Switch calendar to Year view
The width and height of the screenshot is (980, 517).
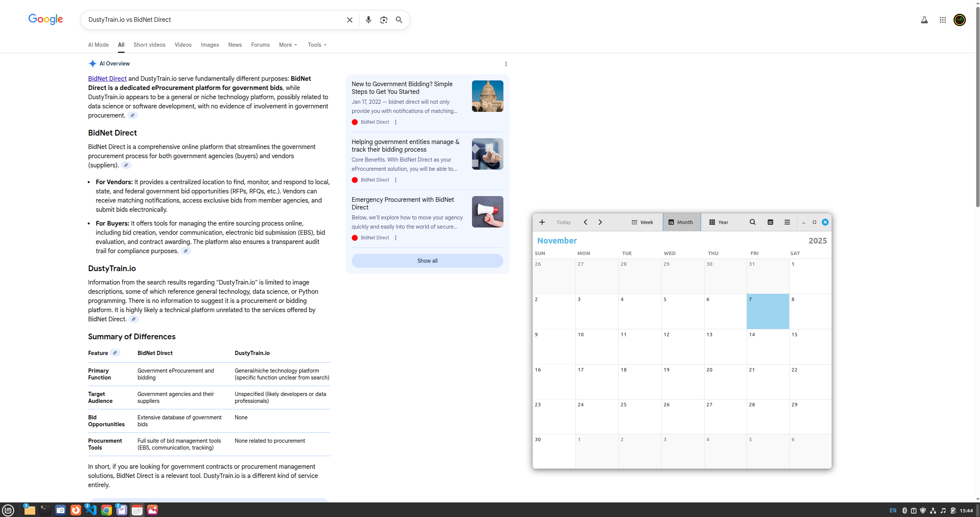coord(719,222)
